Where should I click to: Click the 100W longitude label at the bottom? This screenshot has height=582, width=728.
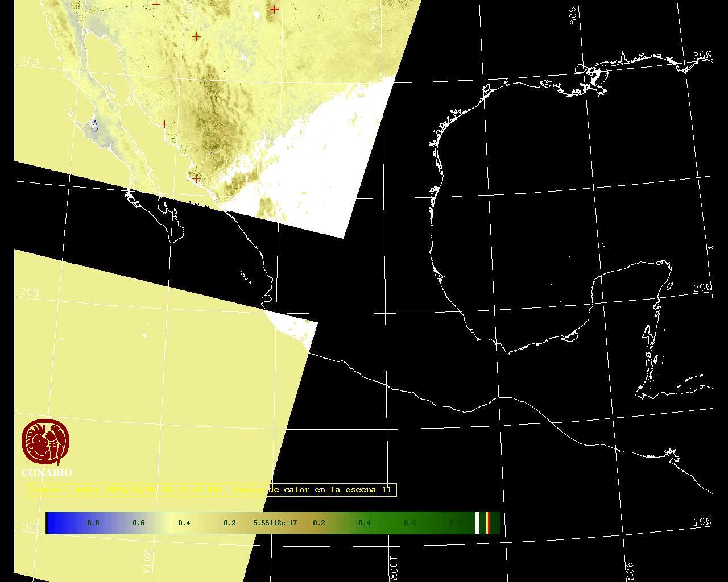(394, 568)
